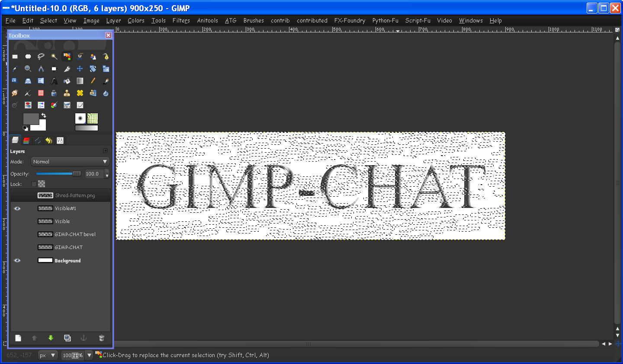This screenshot has width=623, height=364.
Task: Adjust the layer Opacity slider
Action: pyautogui.click(x=58, y=174)
